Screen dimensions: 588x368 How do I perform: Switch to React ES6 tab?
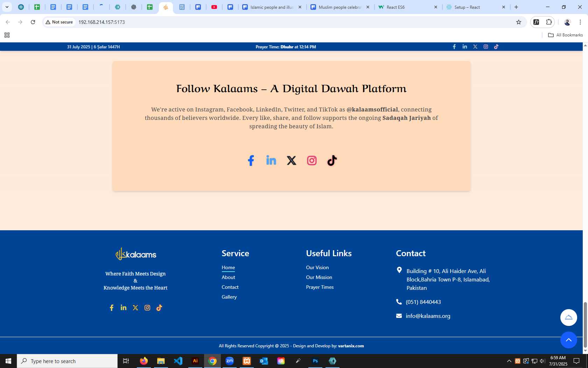pos(408,7)
